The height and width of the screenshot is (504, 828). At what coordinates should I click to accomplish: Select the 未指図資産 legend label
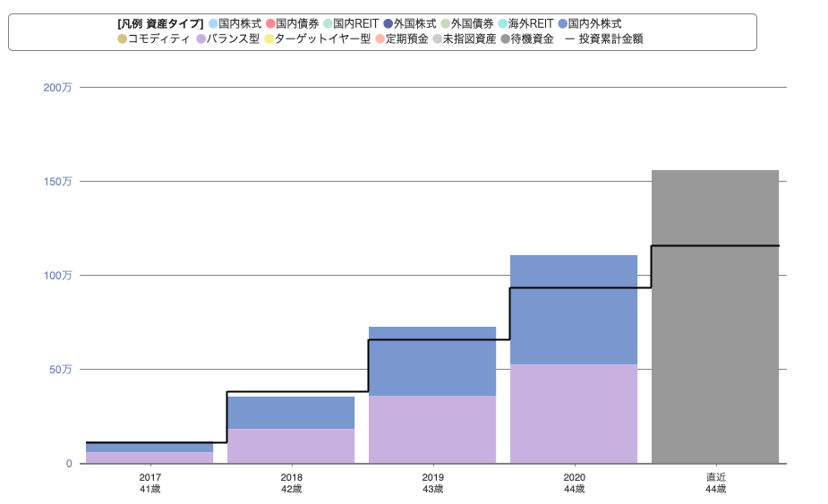(x=469, y=39)
